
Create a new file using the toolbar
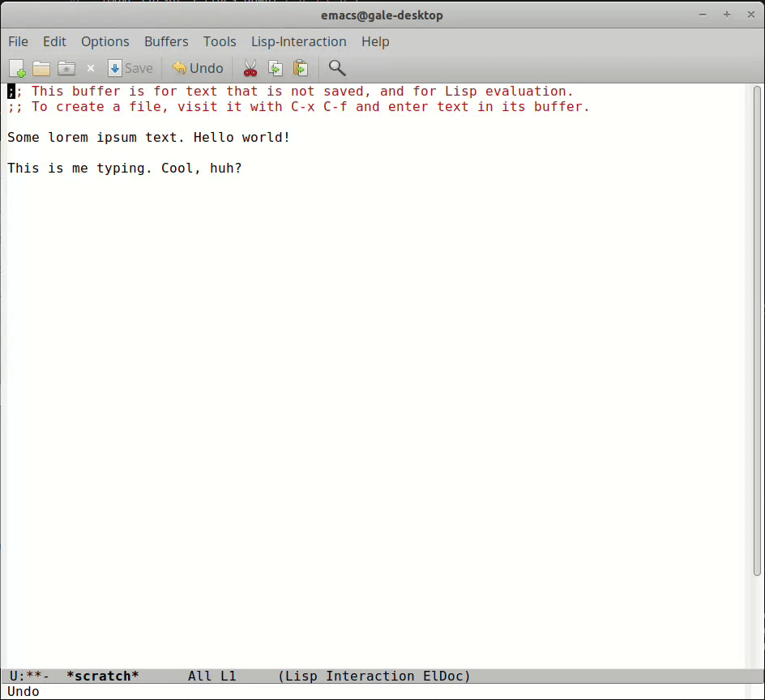(16, 68)
